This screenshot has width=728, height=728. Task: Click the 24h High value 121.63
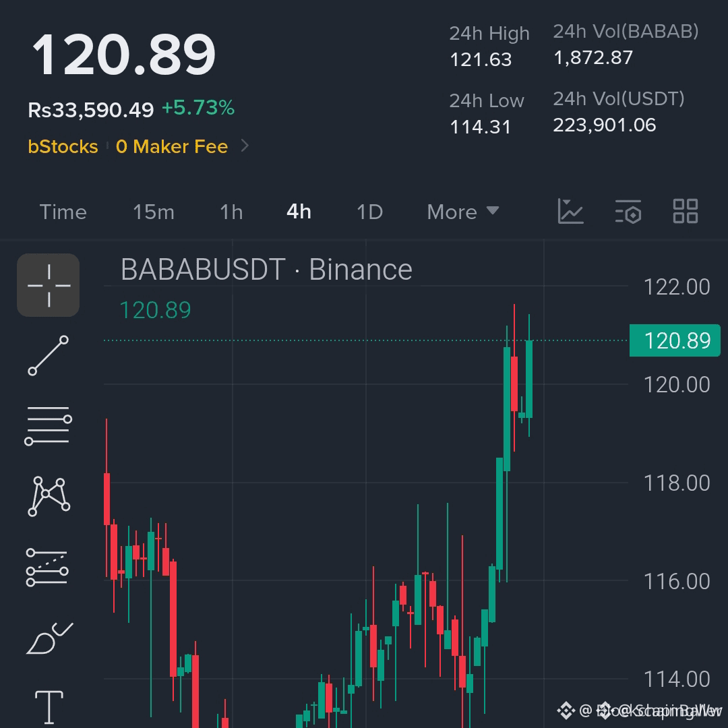click(481, 59)
